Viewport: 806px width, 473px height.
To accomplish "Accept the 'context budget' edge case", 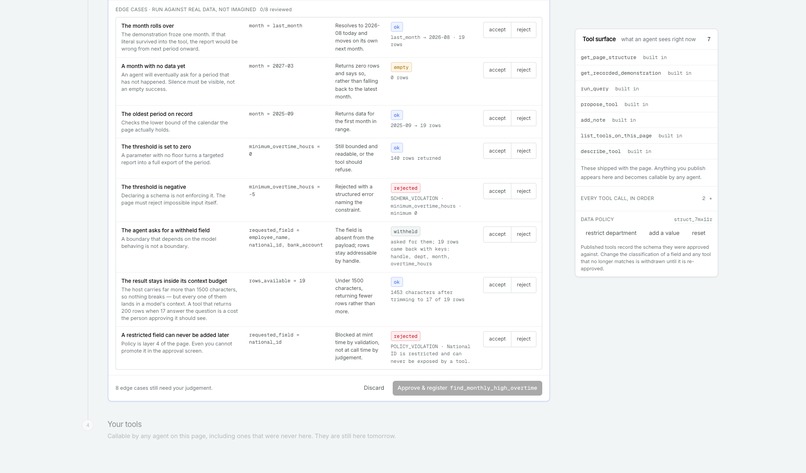I will pos(497,285).
